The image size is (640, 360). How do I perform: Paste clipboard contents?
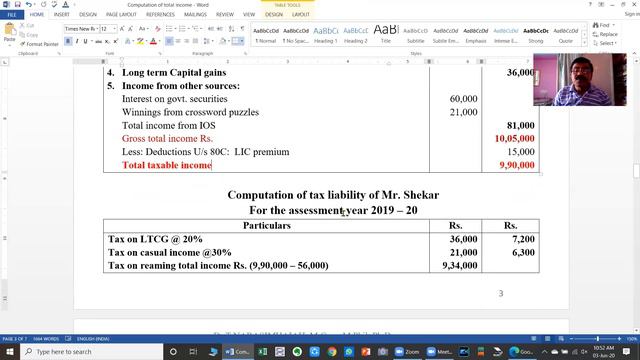[9, 33]
